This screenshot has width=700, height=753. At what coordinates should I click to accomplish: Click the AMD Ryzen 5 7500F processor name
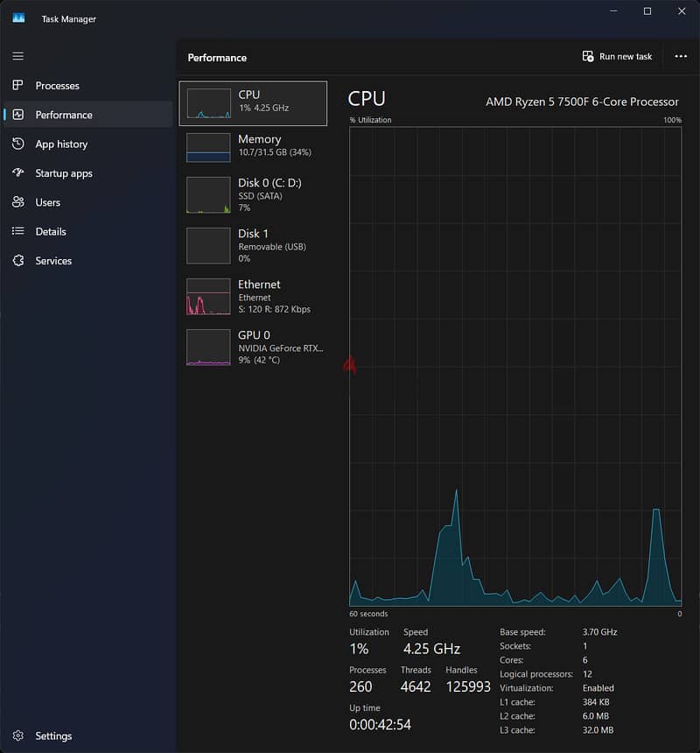(x=582, y=102)
